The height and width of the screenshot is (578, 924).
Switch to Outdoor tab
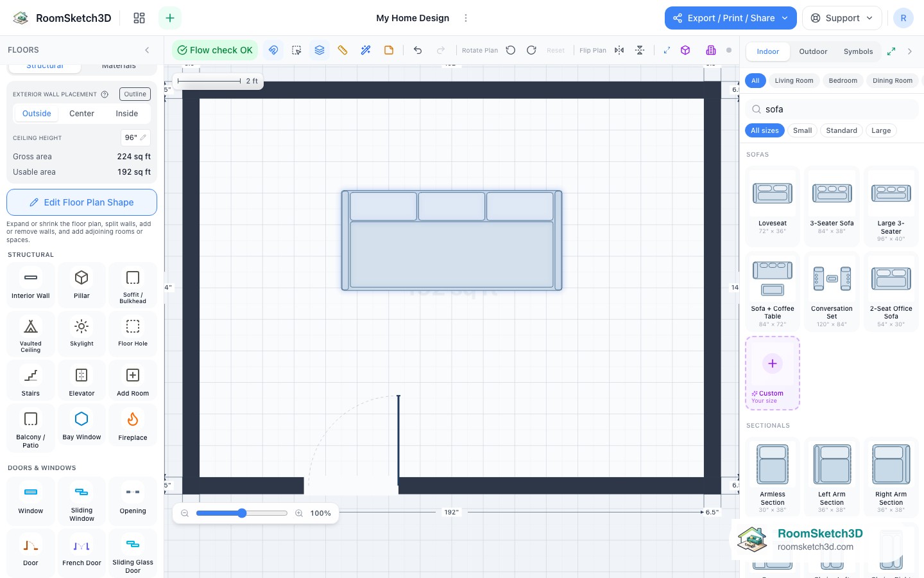click(x=813, y=51)
